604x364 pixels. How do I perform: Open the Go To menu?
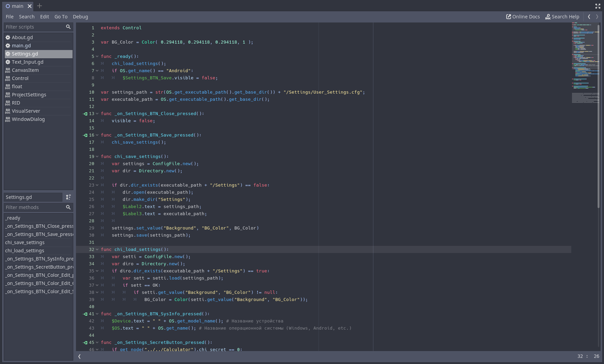point(61,17)
